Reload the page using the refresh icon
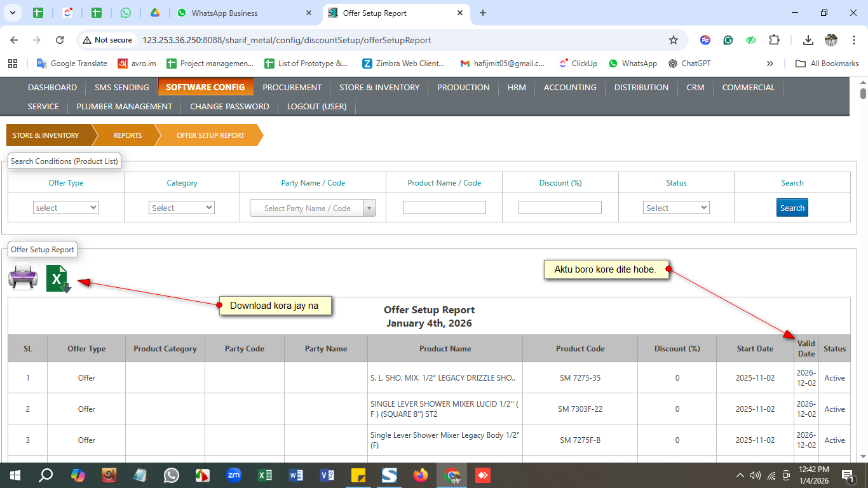The width and height of the screenshot is (868, 488). pyautogui.click(x=60, y=40)
